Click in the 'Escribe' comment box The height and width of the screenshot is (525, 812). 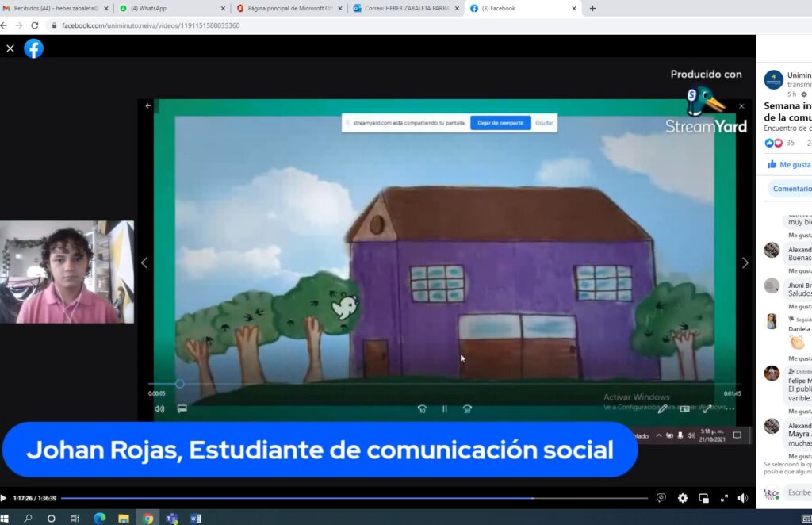pyautogui.click(x=798, y=492)
